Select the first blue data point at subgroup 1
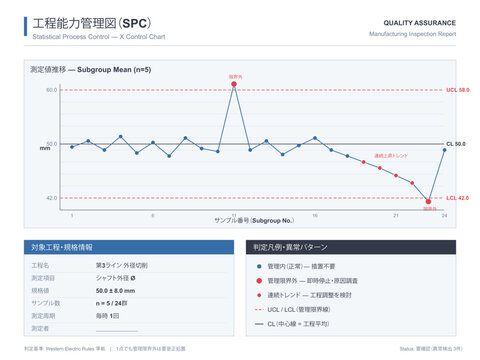This screenshot has height=360, width=480. [72, 147]
